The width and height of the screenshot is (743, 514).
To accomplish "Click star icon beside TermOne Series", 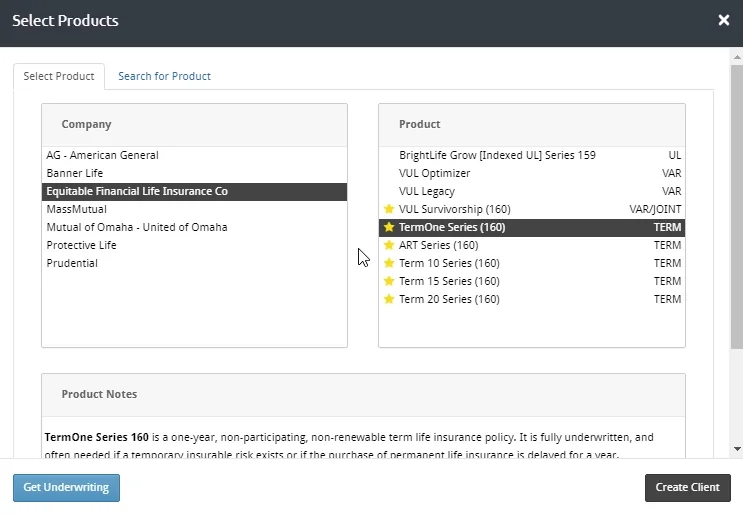I will pyautogui.click(x=389, y=227).
